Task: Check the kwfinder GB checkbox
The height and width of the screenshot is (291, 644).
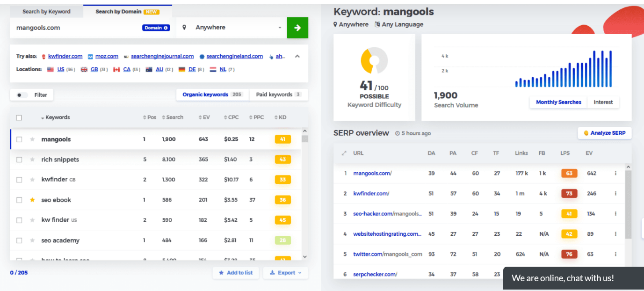Action: point(19,180)
